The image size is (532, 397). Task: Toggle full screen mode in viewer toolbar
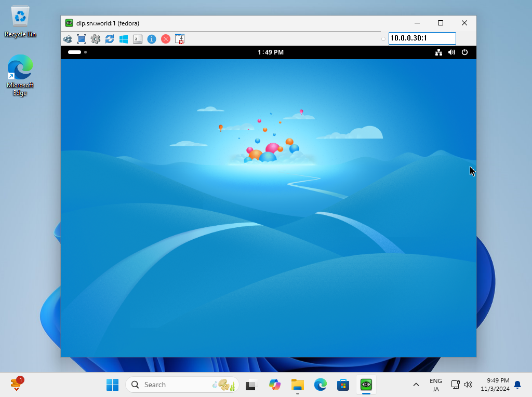point(82,39)
